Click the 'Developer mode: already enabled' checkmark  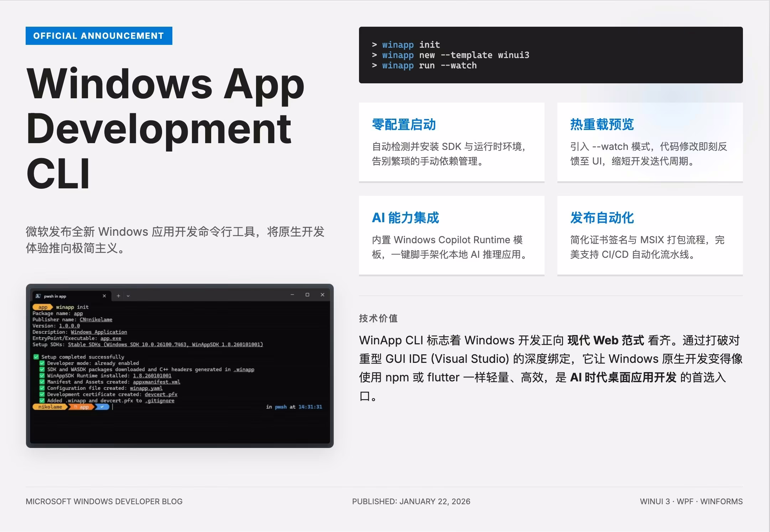coord(42,363)
